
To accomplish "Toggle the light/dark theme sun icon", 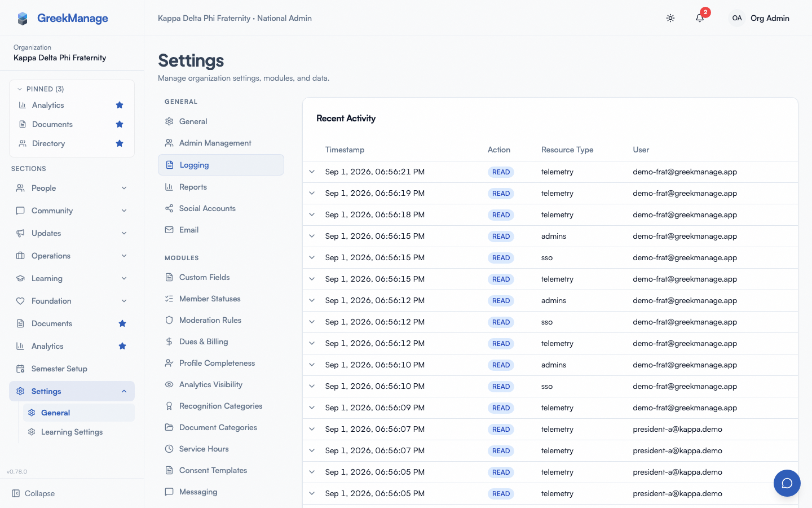I will [x=670, y=18].
